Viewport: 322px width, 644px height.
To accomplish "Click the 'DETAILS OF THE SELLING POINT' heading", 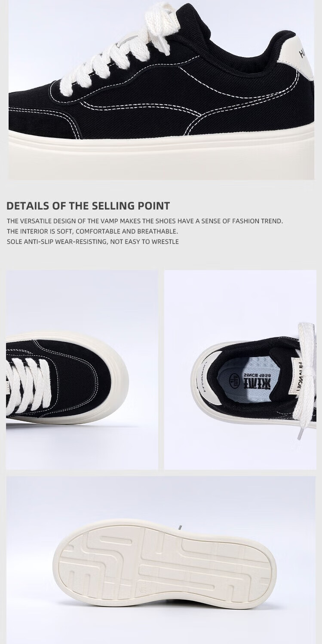I will 88,206.
